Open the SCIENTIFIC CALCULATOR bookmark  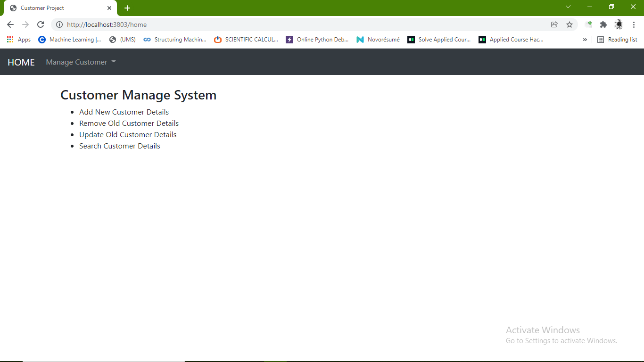pyautogui.click(x=246, y=40)
